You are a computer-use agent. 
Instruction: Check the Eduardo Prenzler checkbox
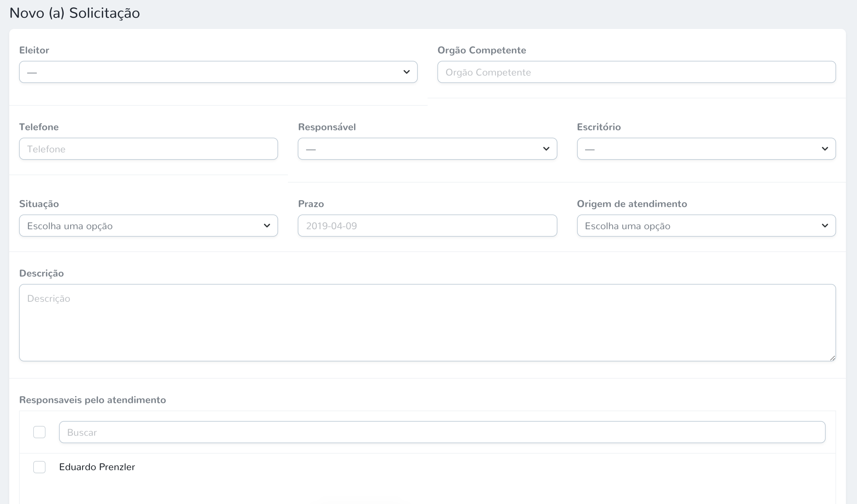point(39,467)
